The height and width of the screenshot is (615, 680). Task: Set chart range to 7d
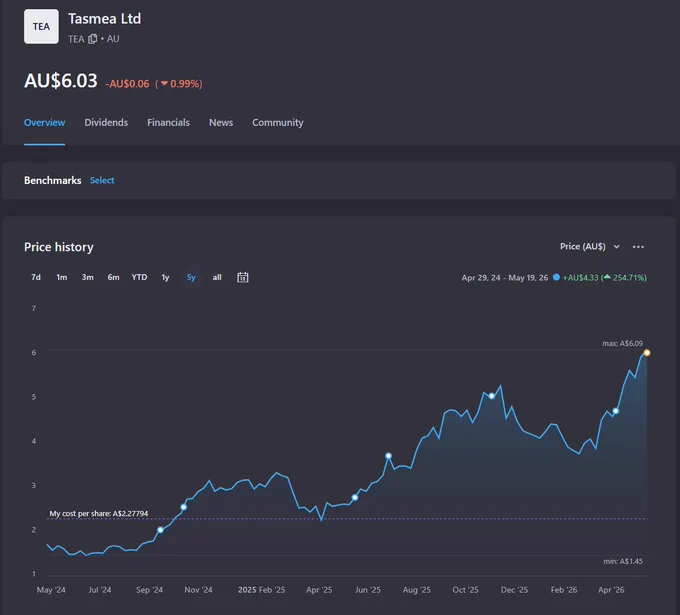pos(36,277)
